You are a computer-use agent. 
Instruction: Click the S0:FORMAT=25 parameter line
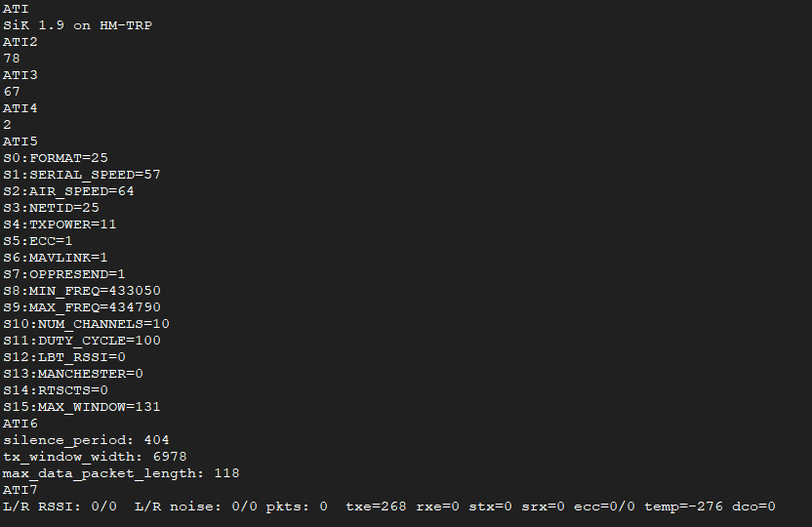point(56,158)
